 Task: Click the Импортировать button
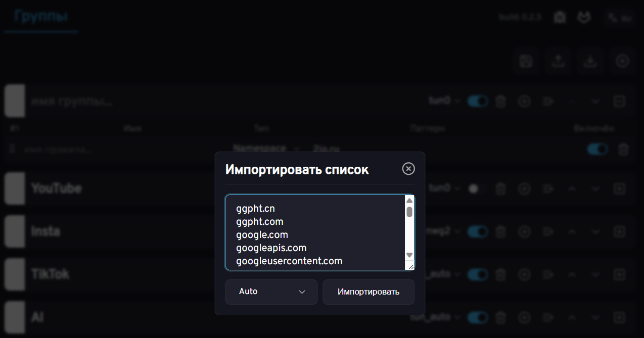(x=369, y=292)
